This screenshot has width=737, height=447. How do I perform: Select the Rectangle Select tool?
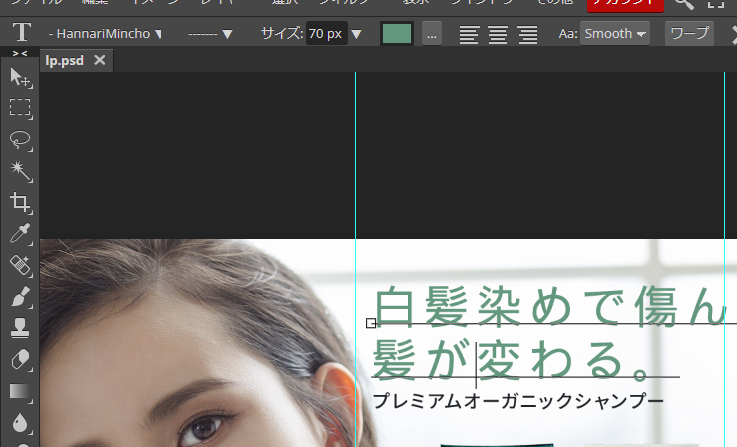[x=20, y=108]
